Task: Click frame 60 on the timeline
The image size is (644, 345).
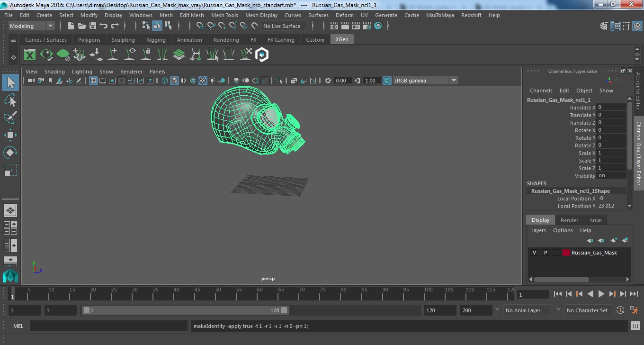Action: point(259,294)
